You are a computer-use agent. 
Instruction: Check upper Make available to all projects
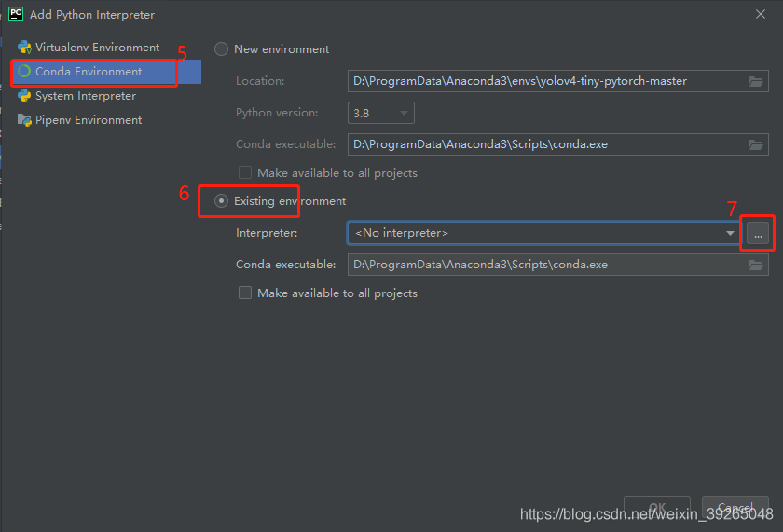coord(244,172)
